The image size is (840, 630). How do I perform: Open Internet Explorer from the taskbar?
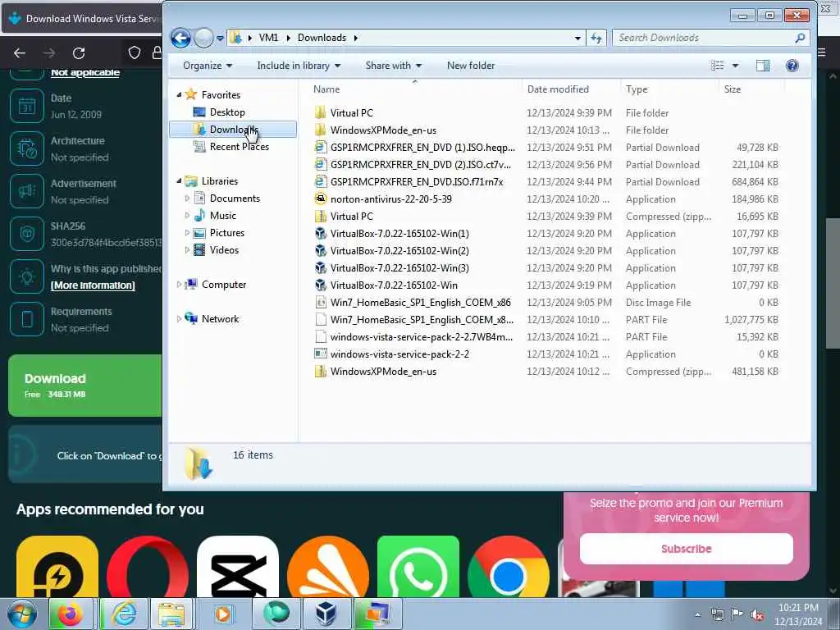click(125, 614)
